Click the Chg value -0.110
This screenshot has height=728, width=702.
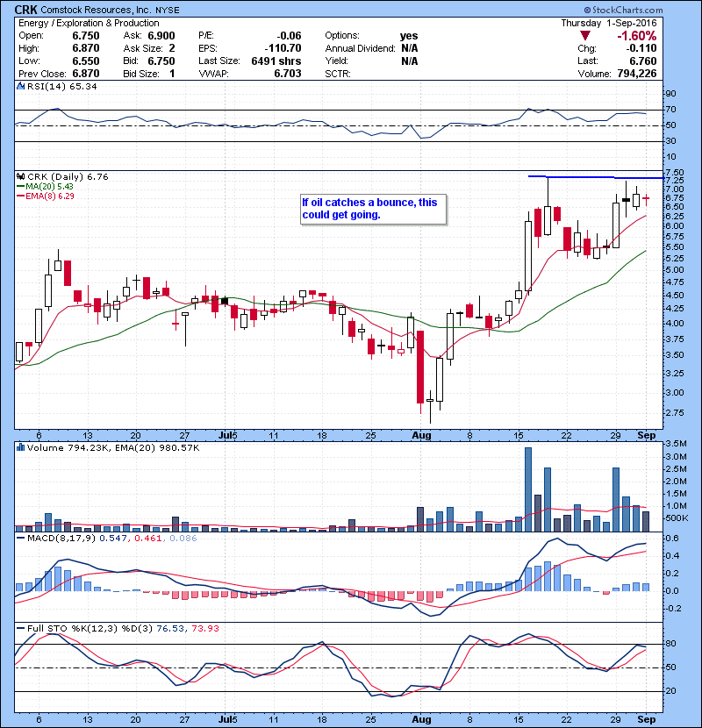pyautogui.click(x=641, y=48)
